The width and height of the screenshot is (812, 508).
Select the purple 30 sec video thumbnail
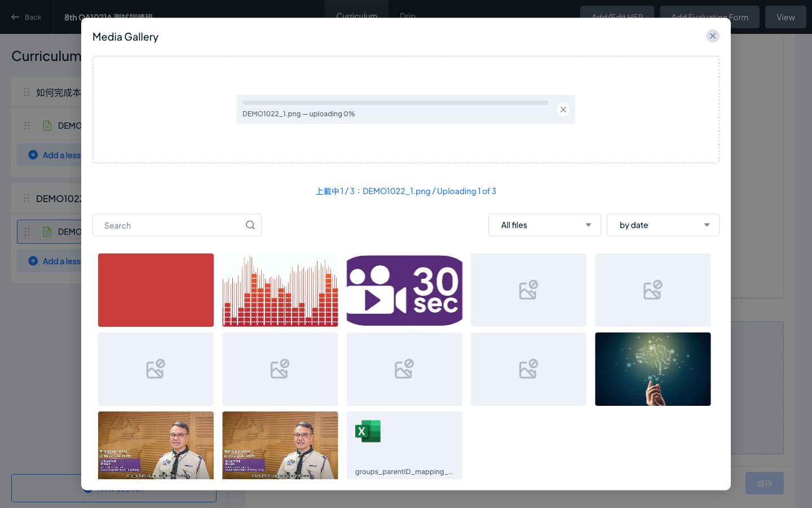[404, 290]
